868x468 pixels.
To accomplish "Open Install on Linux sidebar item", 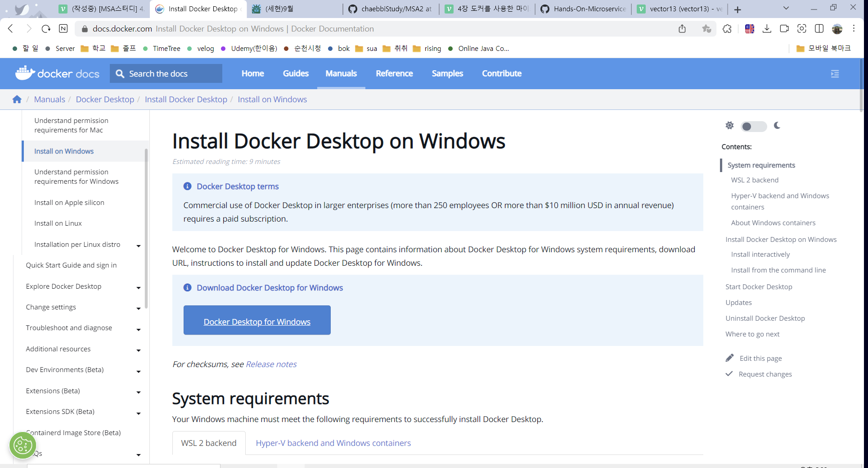I will pos(58,223).
